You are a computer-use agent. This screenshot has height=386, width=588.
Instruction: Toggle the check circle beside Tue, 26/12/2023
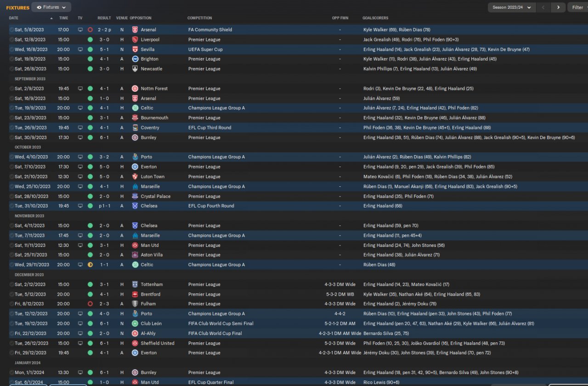tap(11, 343)
